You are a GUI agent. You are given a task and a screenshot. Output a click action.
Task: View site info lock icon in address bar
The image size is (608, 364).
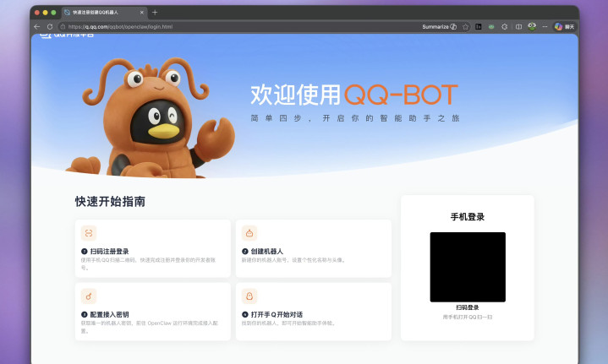[63, 27]
